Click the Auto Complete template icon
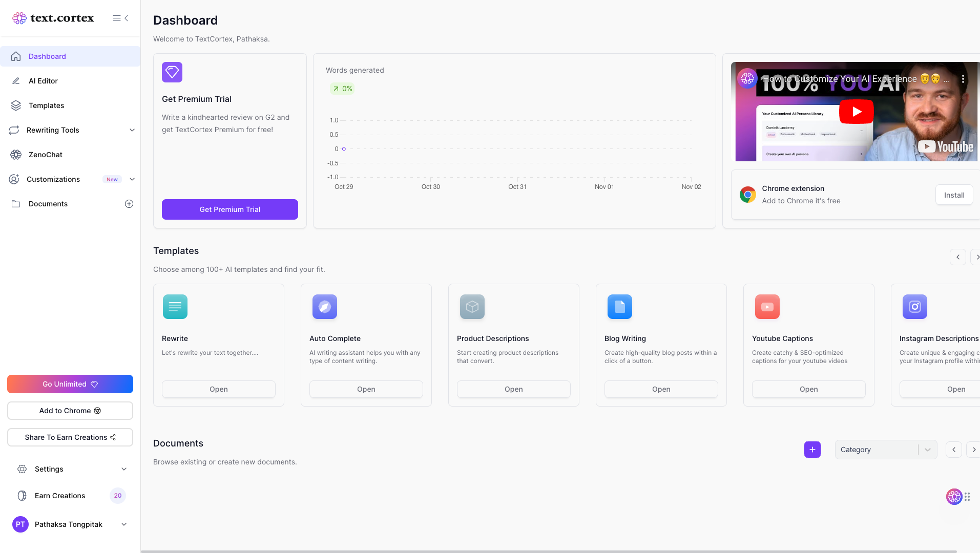This screenshot has height=553, width=980. tap(325, 307)
